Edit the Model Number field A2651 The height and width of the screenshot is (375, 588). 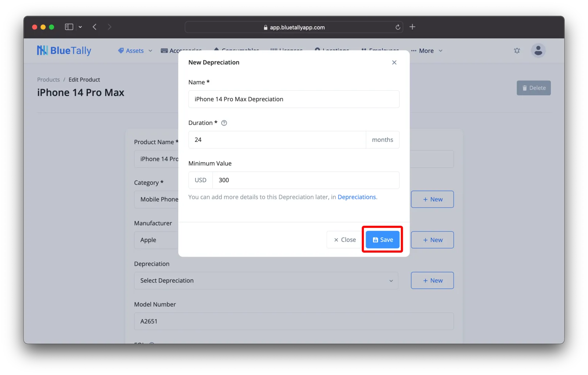(294, 321)
